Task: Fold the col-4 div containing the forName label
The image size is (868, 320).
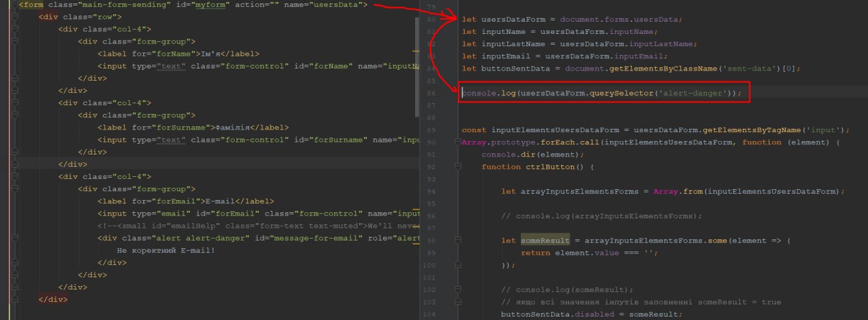Action: coord(14,30)
